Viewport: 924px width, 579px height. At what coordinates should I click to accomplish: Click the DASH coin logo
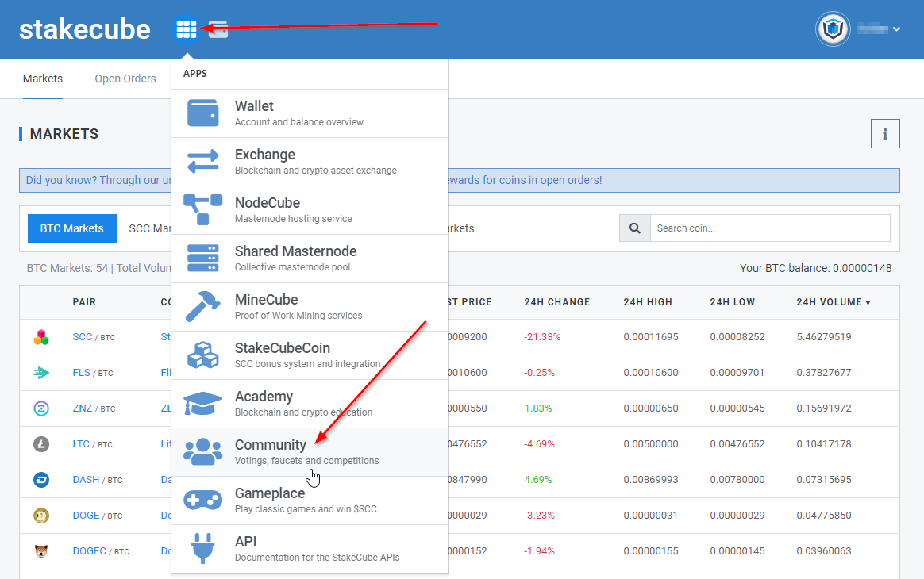pos(41,479)
